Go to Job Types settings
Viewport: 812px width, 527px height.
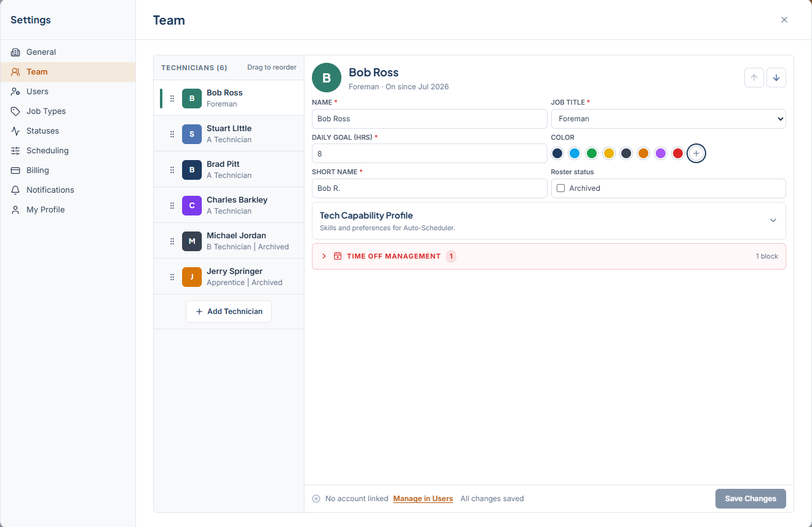(x=68, y=111)
